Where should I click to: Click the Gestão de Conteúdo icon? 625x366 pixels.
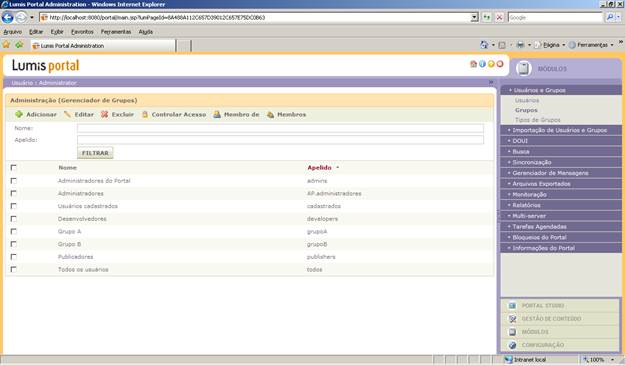pyautogui.click(x=513, y=319)
